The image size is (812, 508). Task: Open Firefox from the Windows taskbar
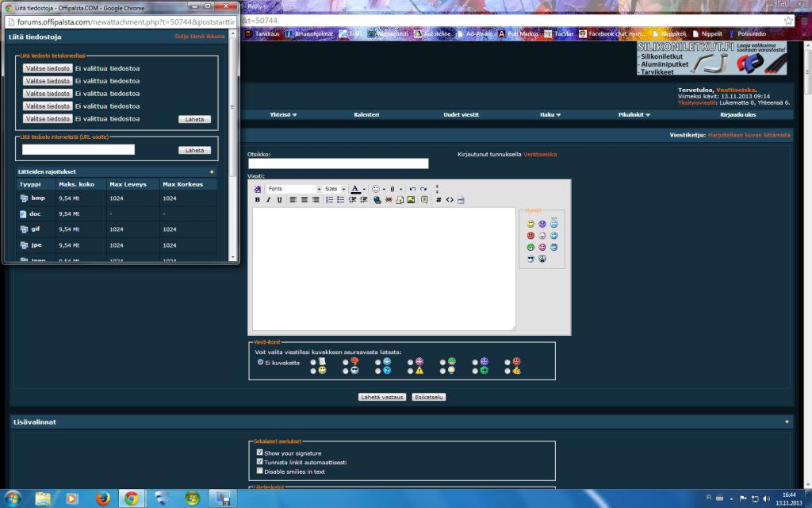(102, 498)
